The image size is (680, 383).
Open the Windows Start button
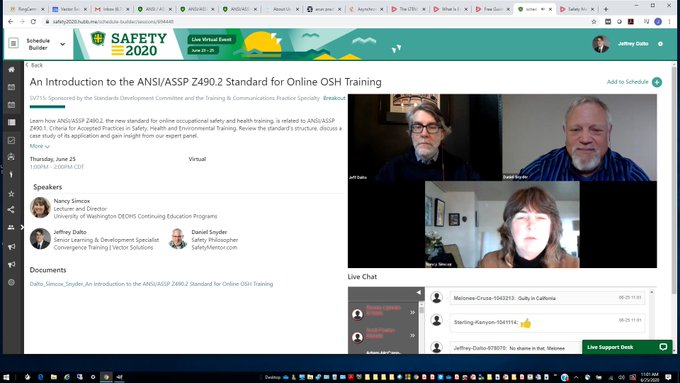pos(6,377)
